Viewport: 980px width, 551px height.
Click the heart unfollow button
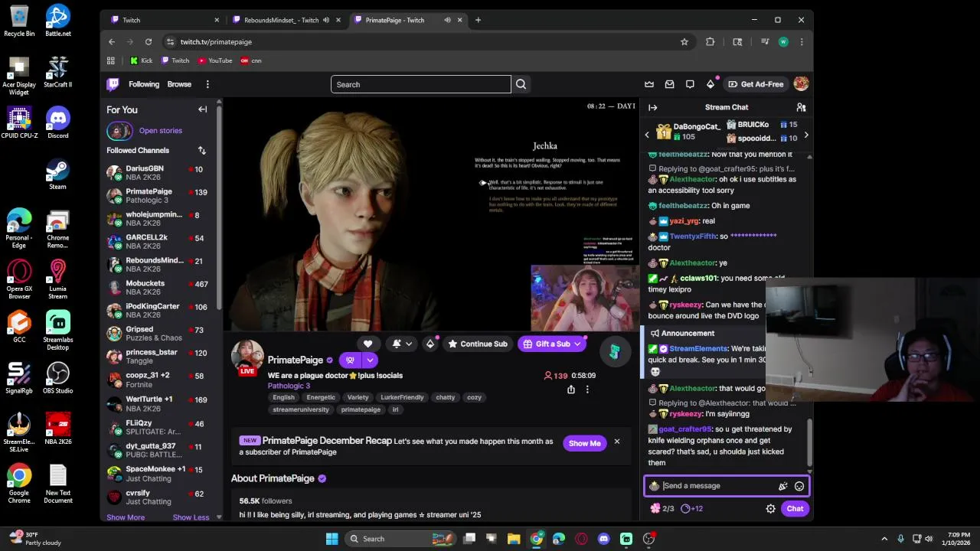coord(367,344)
